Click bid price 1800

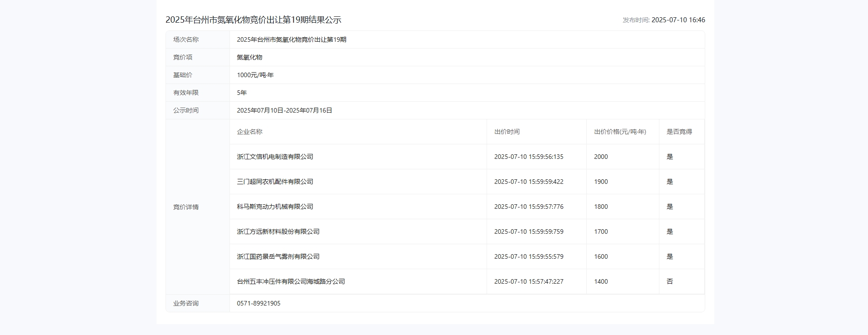click(601, 207)
